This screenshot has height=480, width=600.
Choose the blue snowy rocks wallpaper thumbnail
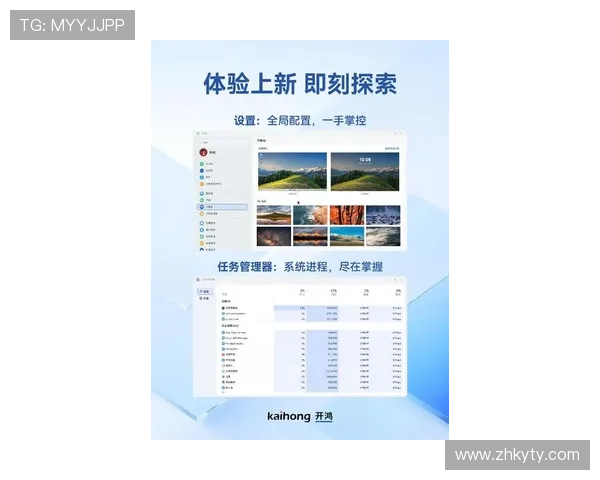click(383, 215)
